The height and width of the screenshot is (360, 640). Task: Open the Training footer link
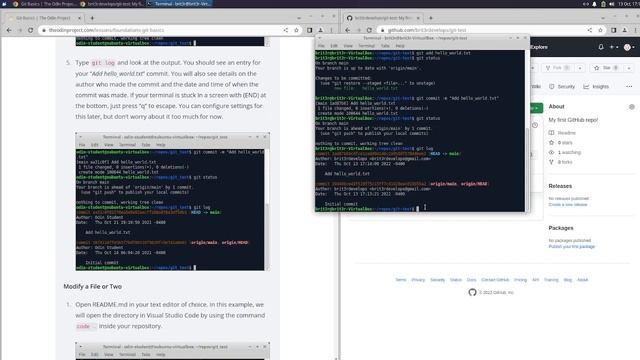coord(551,280)
